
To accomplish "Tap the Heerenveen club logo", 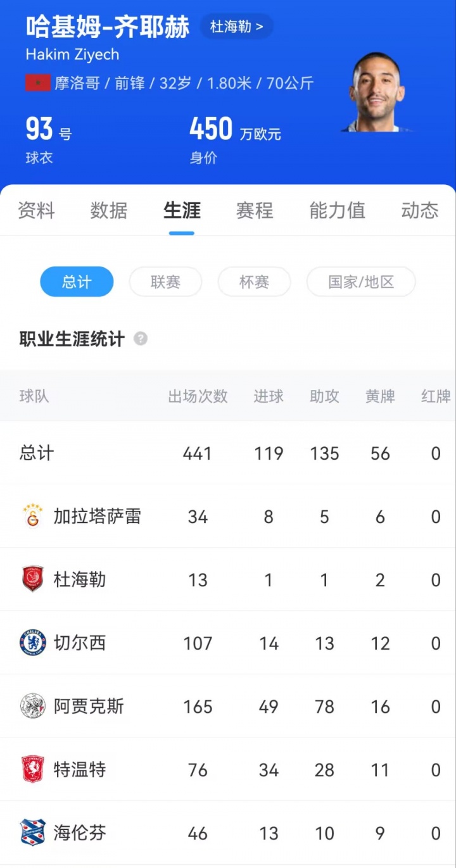I will 32,833.
